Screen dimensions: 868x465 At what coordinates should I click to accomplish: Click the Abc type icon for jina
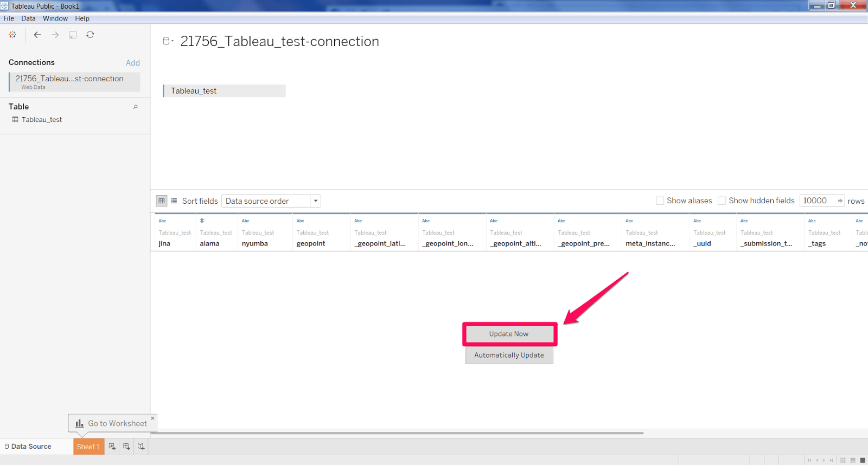[162, 221]
